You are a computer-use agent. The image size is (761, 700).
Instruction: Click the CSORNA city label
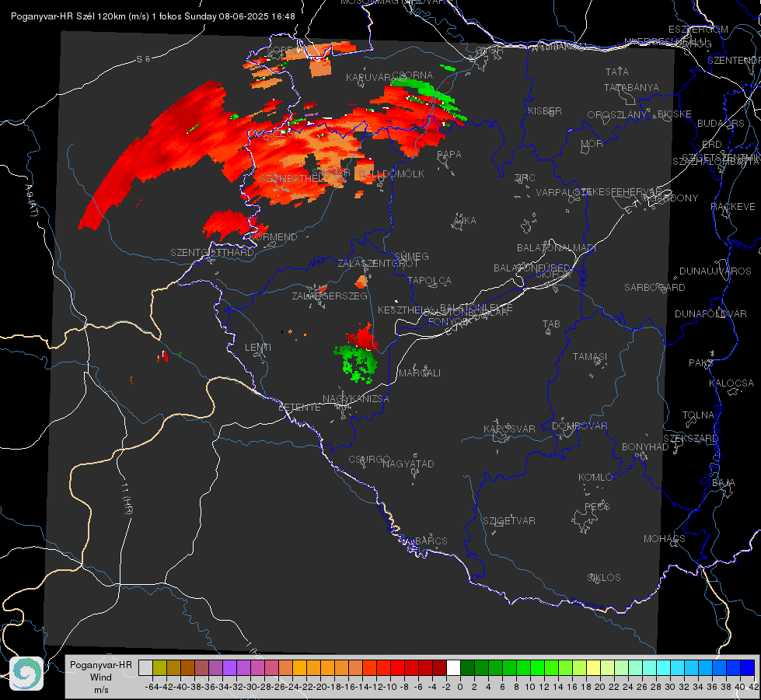click(413, 75)
